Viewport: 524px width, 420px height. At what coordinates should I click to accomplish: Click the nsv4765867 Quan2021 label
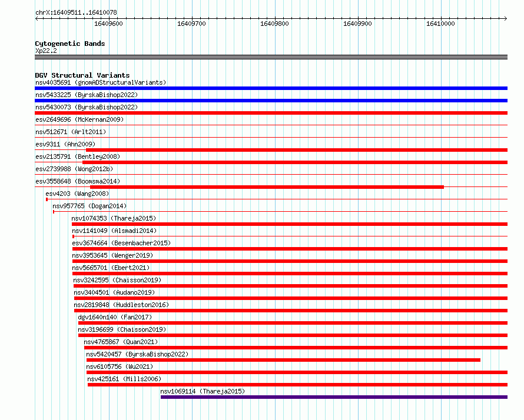[x=121, y=342]
